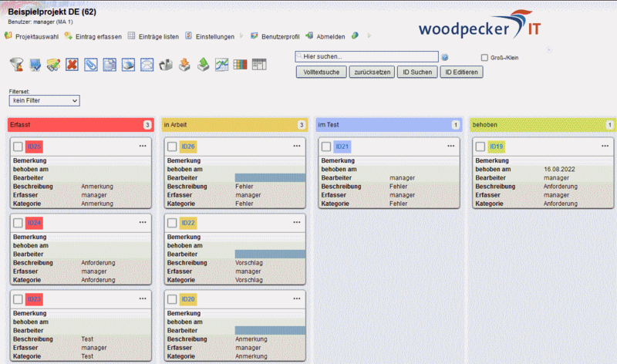Select the checkbox on card ID21
Image resolution: width=617 pixels, height=364 pixels.
(326, 147)
